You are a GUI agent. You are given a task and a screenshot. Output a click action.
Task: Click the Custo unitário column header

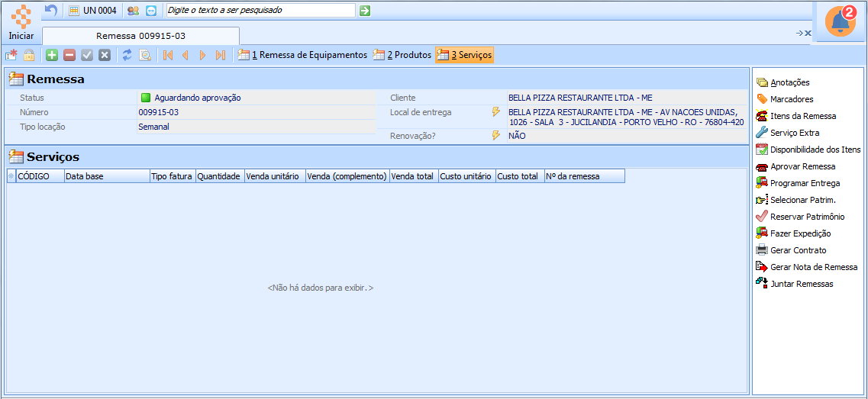[x=466, y=176]
